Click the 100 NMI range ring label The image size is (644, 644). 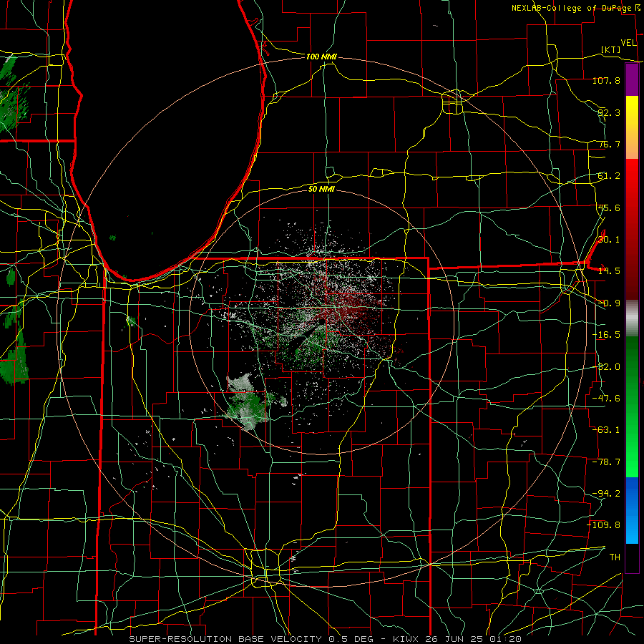pyautogui.click(x=321, y=57)
